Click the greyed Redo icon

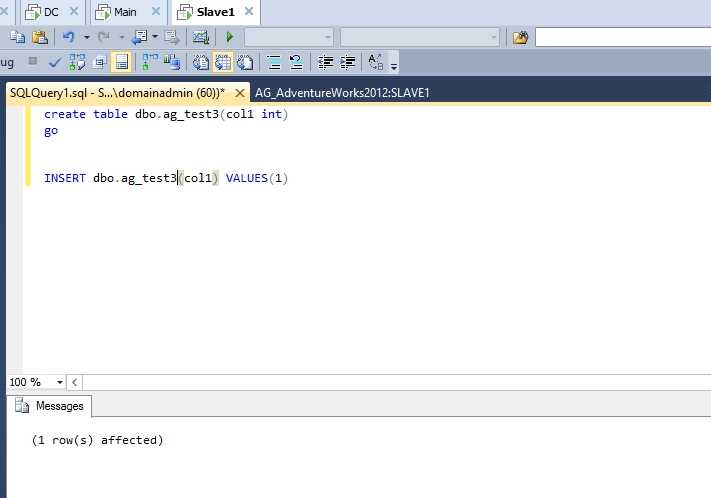(104, 37)
